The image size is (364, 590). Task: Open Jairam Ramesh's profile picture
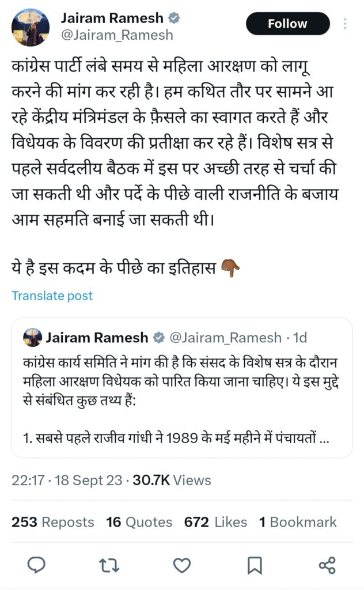[31, 26]
